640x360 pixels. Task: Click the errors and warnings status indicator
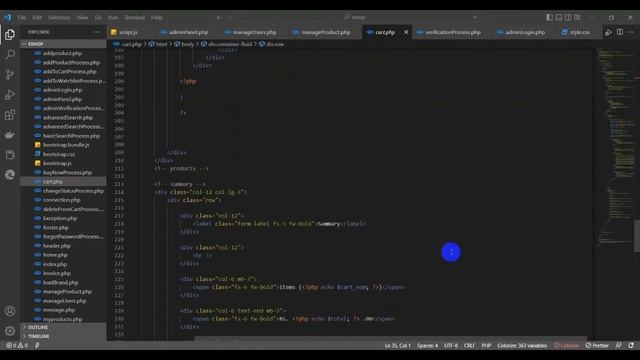point(17,345)
